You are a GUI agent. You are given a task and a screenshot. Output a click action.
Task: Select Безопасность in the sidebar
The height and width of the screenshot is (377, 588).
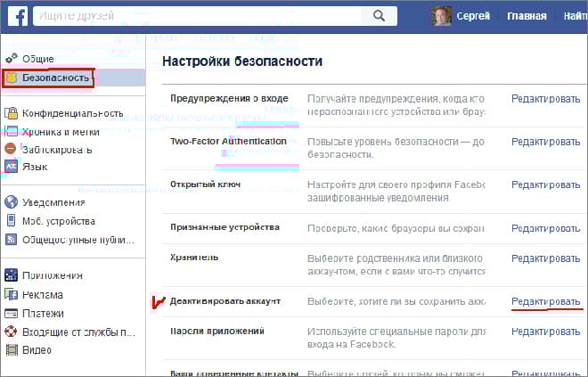(55, 78)
